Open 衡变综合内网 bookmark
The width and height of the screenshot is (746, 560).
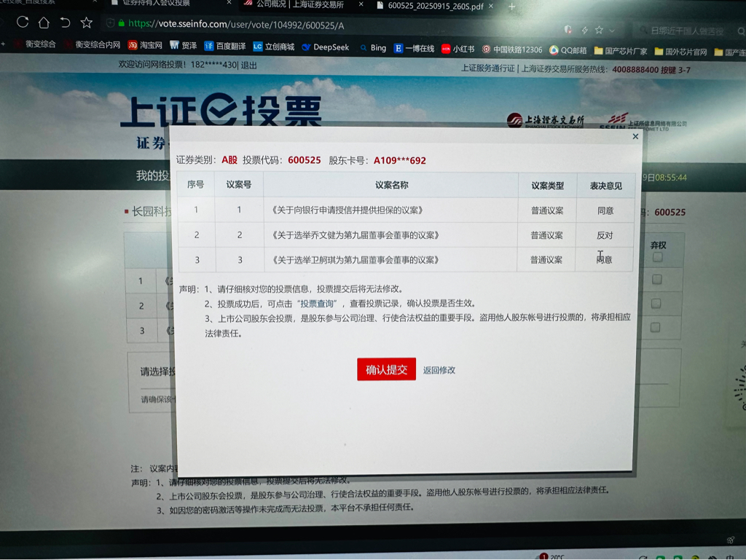click(93, 44)
